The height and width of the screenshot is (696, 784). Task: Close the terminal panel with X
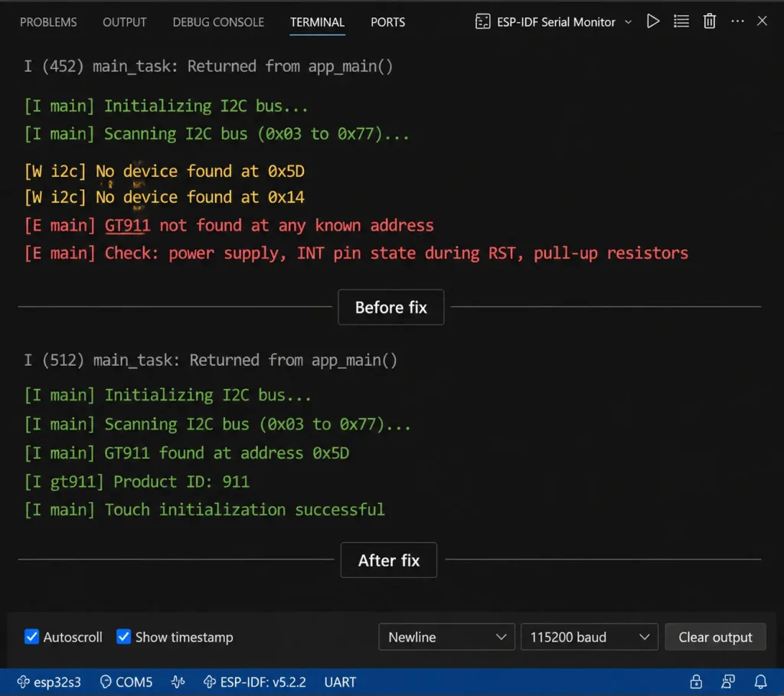[762, 21]
